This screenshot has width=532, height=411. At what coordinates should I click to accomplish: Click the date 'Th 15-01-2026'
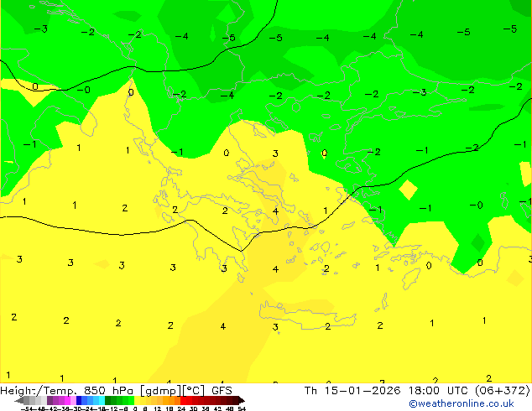pyautogui.click(x=352, y=391)
